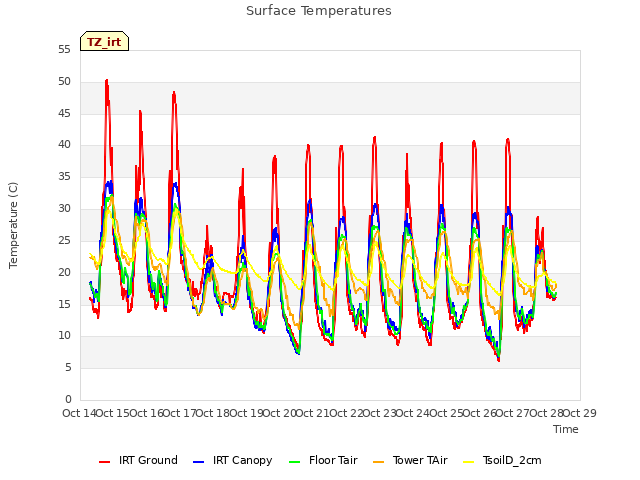640x480 pixels.
Task: Click the yellow TsoilD_2cm legend swatch
Action: click(x=469, y=462)
